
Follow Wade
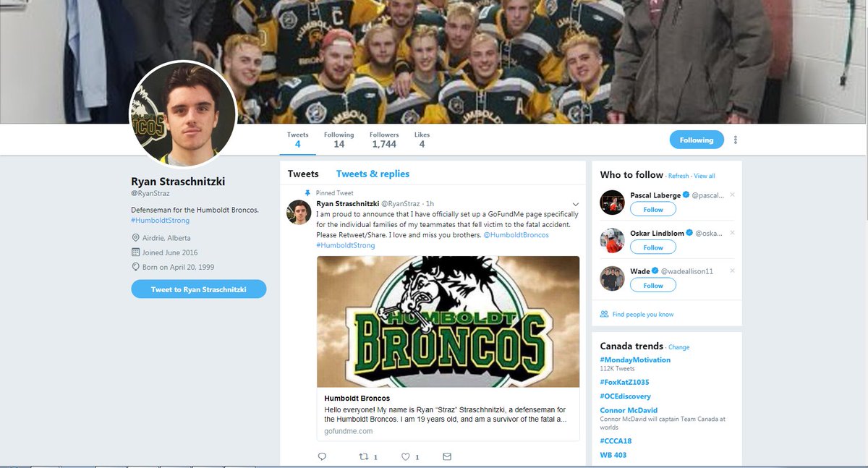pyautogui.click(x=653, y=285)
